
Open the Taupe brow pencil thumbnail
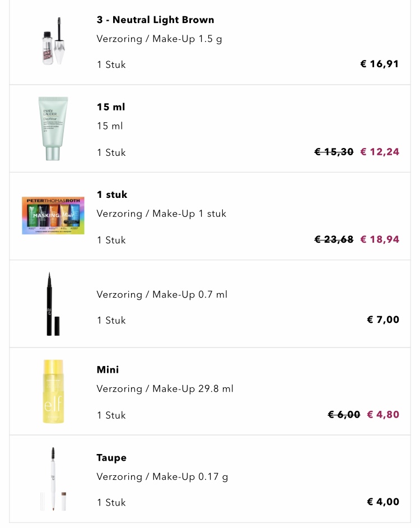[53, 479]
